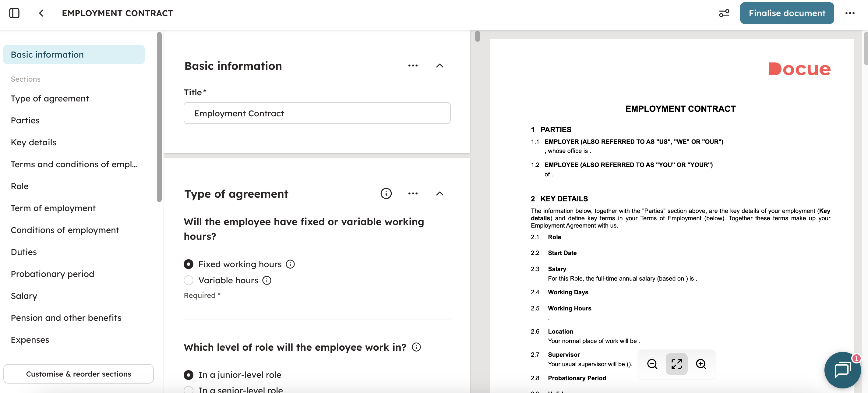Viewport: 868px width, 393px height.
Task: Select Fixed working hours option
Action: (x=188, y=264)
